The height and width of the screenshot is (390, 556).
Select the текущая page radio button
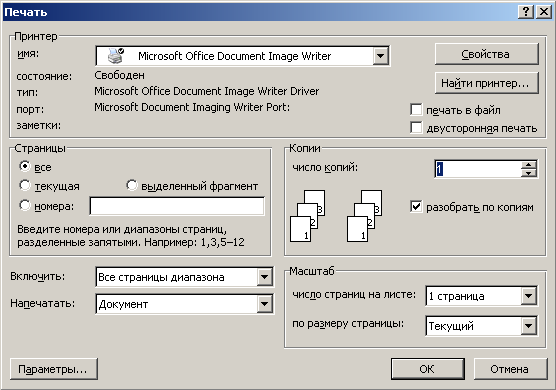click(x=25, y=185)
